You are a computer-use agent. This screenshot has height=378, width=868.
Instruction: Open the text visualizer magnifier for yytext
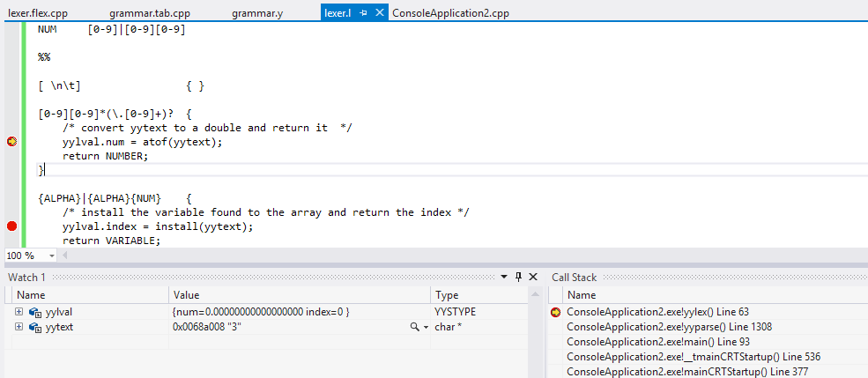tap(414, 327)
